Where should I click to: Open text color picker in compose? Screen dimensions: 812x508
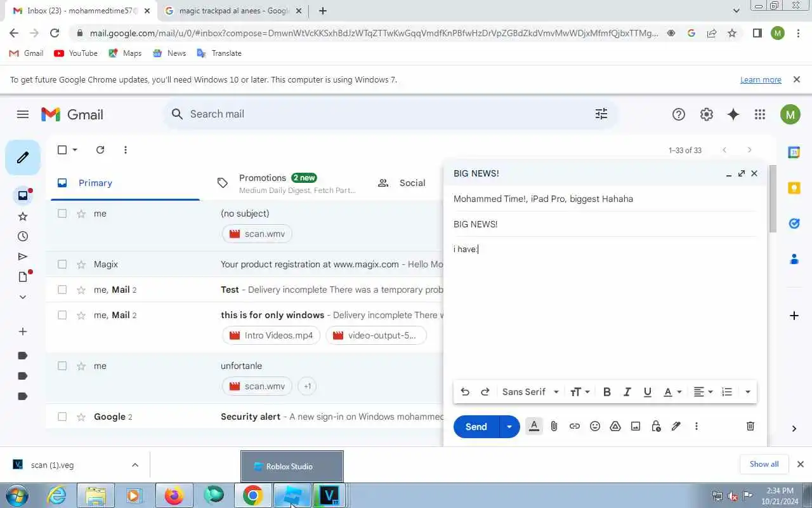[672, 392]
